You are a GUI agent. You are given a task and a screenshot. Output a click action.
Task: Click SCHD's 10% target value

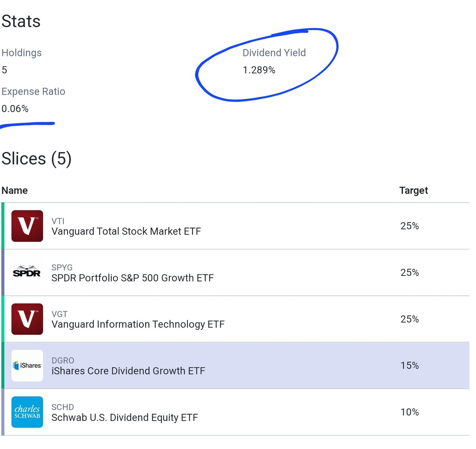pyautogui.click(x=409, y=412)
